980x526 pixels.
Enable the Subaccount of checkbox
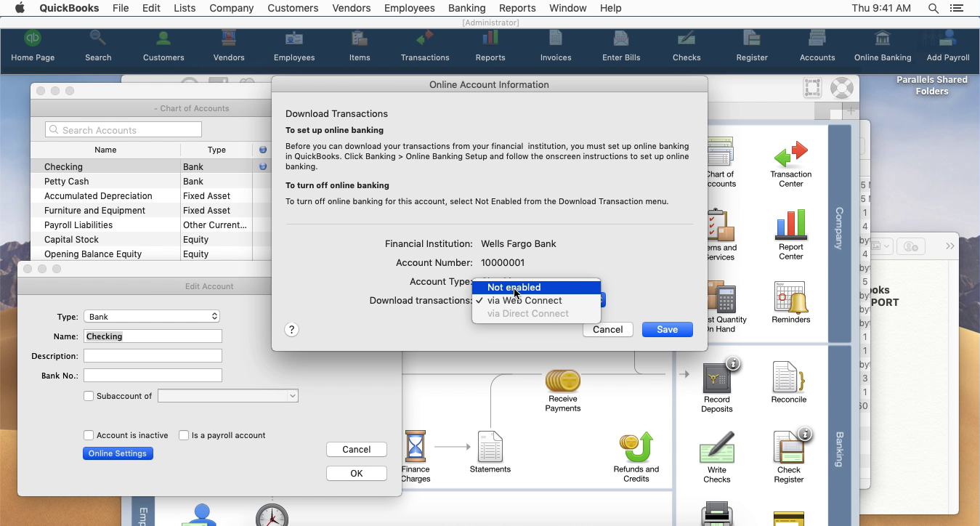click(x=89, y=396)
